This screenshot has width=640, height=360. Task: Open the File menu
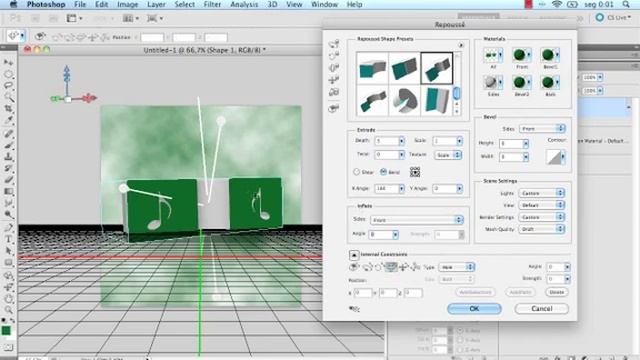pos(80,4)
